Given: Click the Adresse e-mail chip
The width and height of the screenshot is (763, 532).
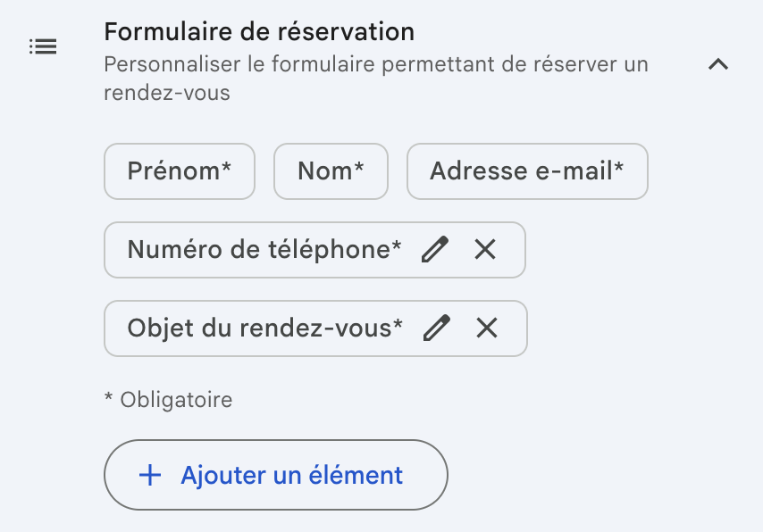Looking at the screenshot, I should pos(527,171).
